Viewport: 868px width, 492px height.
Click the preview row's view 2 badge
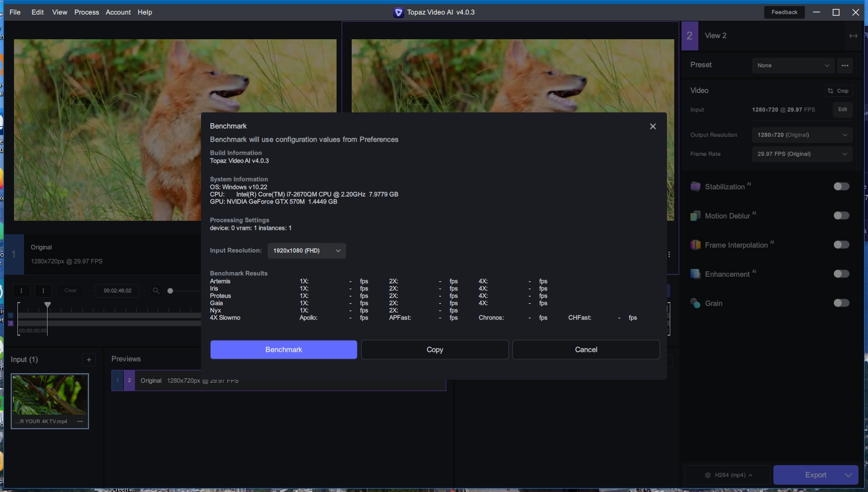pyautogui.click(x=129, y=380)
